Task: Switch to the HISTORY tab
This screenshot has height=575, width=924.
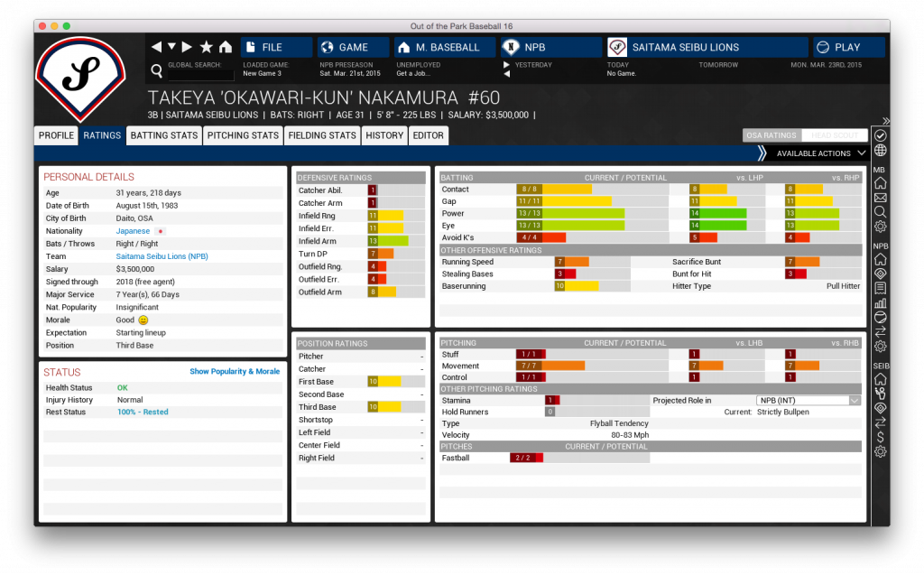Action: point(384,135)
